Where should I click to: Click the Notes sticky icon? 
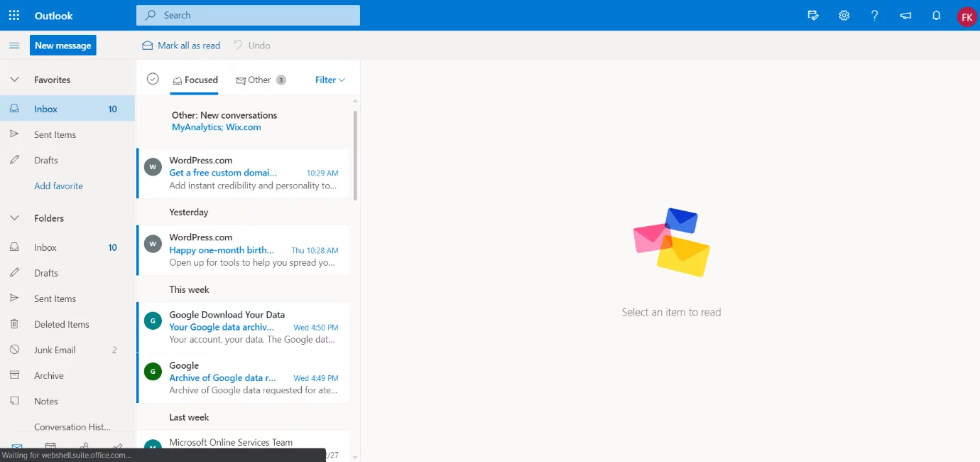point(14,401)
